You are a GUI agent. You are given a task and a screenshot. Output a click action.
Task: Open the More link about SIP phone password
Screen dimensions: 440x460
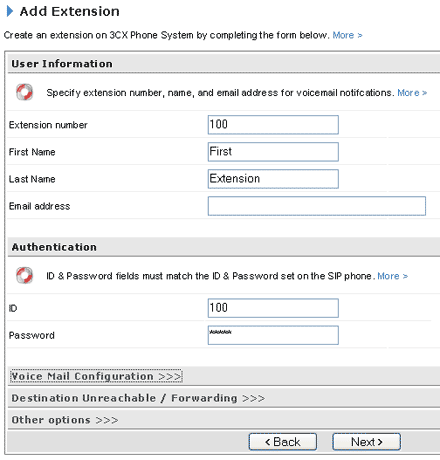392,276
